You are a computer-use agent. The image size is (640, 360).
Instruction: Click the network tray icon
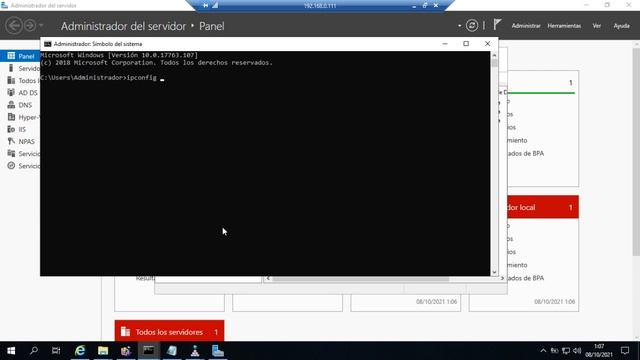tap(566, 351)
